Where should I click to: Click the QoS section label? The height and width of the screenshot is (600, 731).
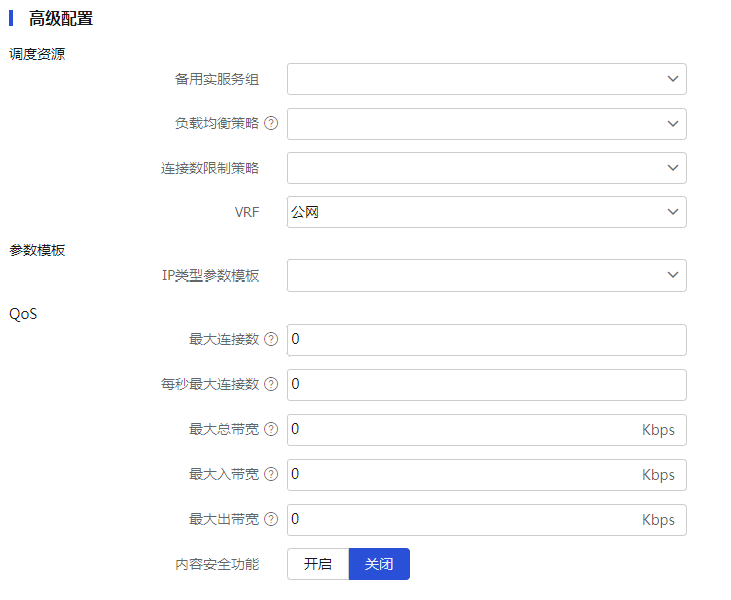[x=23, y=314]
